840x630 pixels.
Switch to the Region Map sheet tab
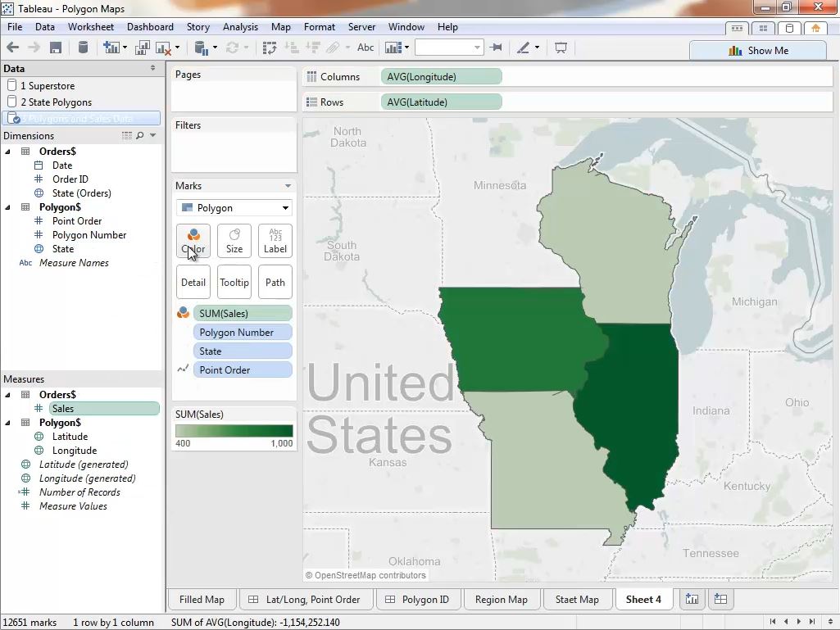point(501,600)
